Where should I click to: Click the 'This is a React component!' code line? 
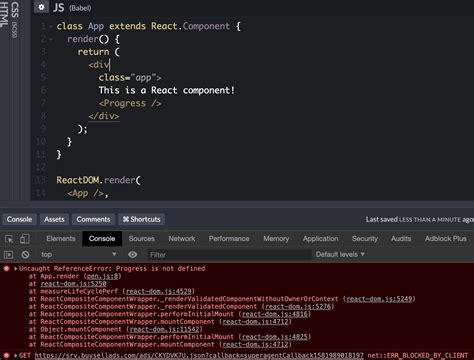[166, 90]
